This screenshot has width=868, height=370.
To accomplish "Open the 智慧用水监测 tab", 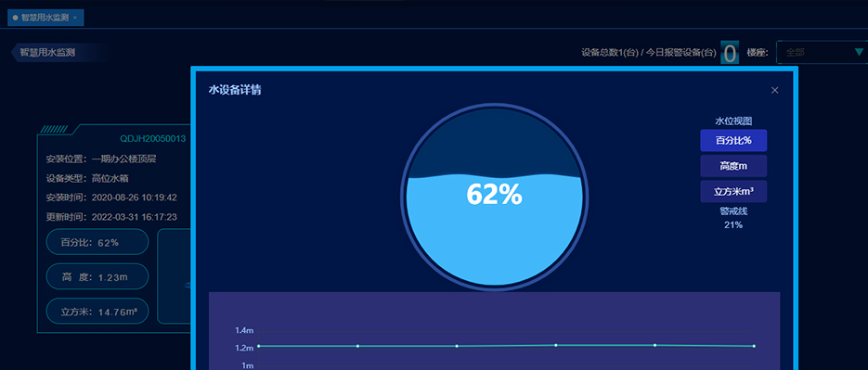I will [x=45, y=18].
